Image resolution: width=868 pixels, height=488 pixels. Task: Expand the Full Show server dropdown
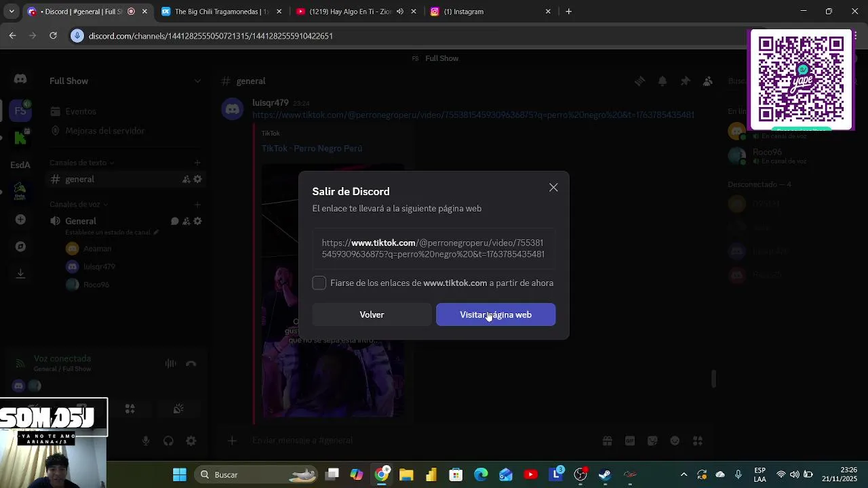(197, 81)
